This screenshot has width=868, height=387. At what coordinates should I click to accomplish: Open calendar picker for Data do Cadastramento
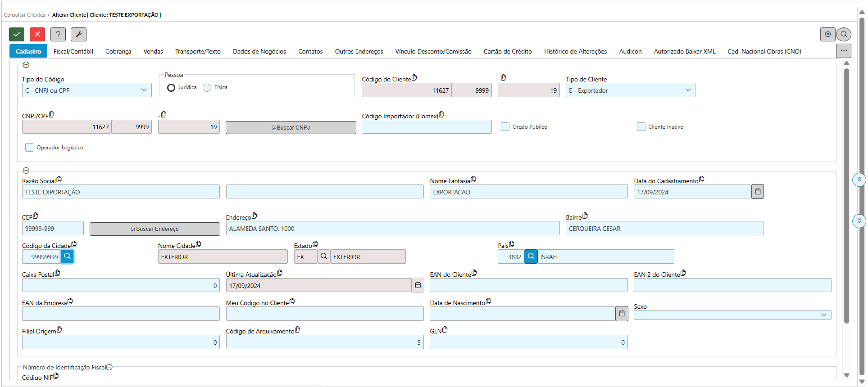758,192
